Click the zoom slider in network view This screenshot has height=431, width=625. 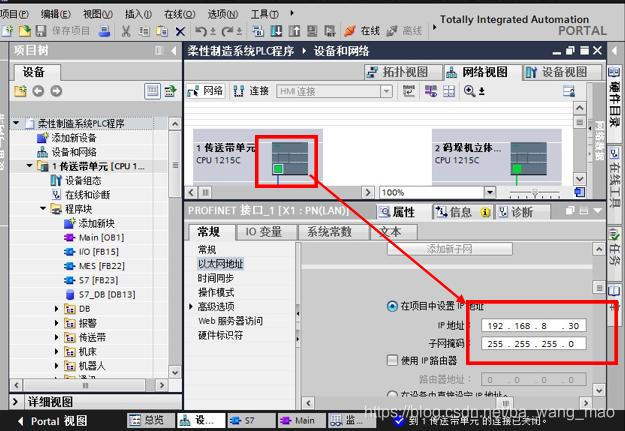pos(535,193)
